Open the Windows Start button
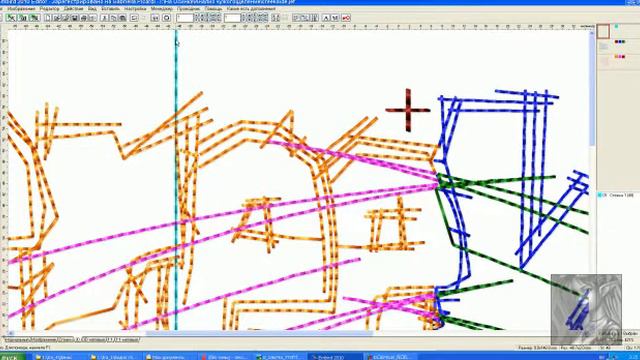Screen dimensions: 640x360 point(12,357)
